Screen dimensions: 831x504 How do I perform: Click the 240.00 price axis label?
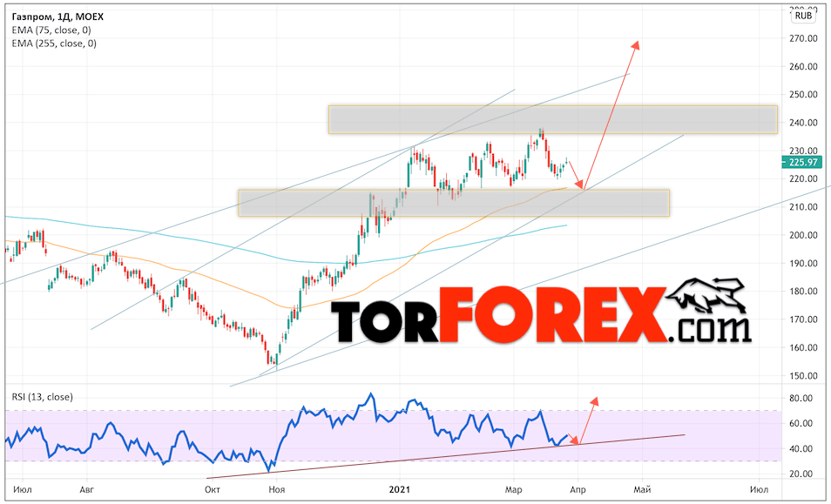coord(803,122)
